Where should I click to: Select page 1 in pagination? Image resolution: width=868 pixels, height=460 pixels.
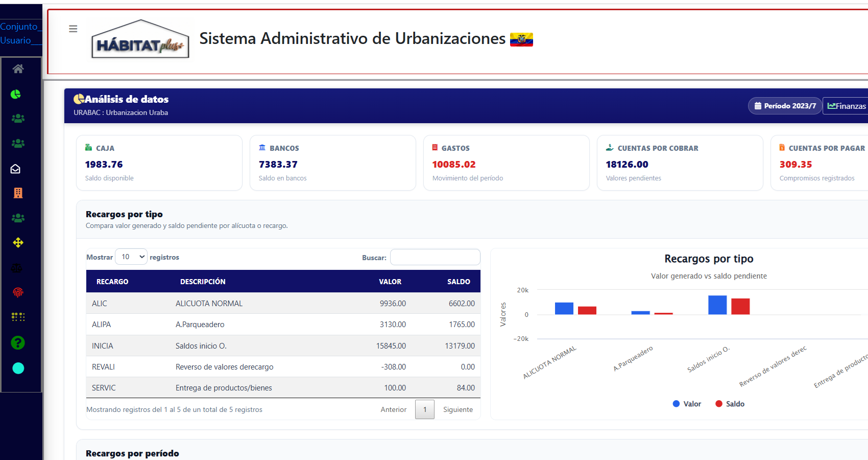425,409
